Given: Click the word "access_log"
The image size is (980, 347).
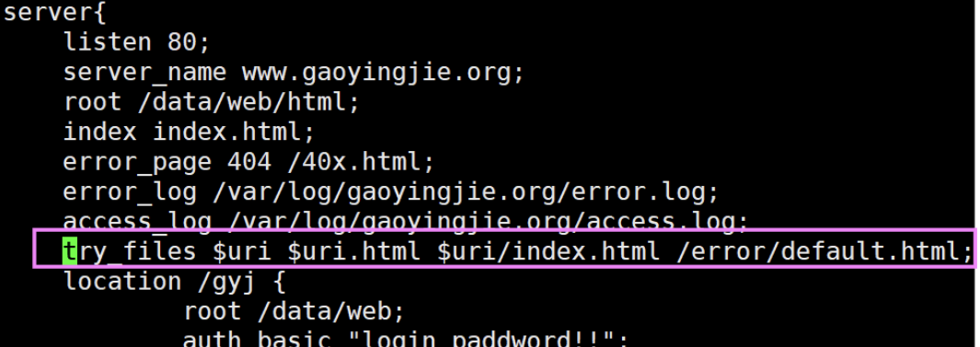Looking at the screenshot, I should (x=137, y=222).
